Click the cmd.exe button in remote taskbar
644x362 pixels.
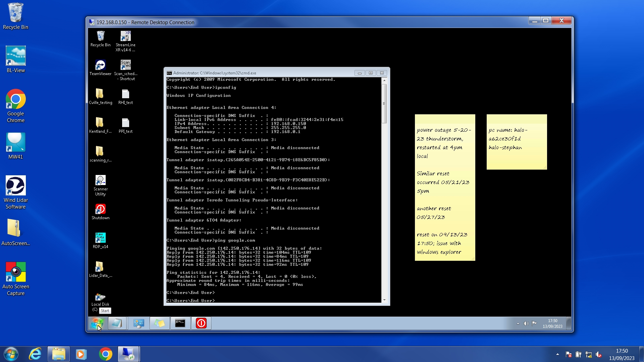pyautogui.click(x=180, y=323)
